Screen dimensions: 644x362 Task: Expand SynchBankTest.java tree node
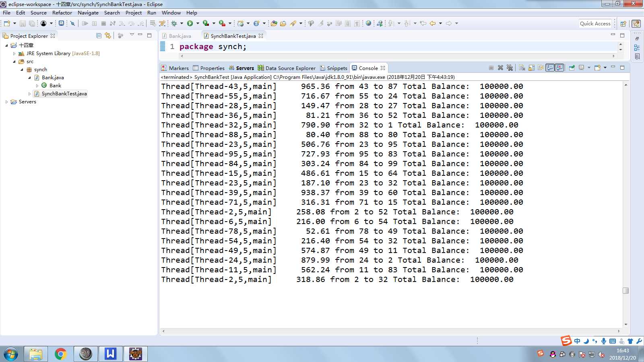click(29, 94)
